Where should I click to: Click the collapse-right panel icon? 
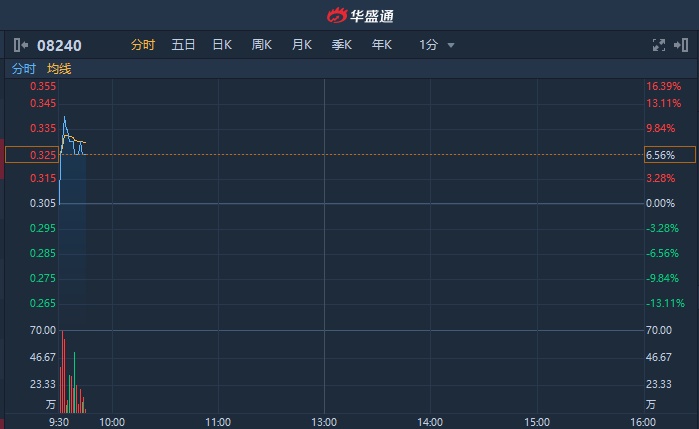click(681, 45)
